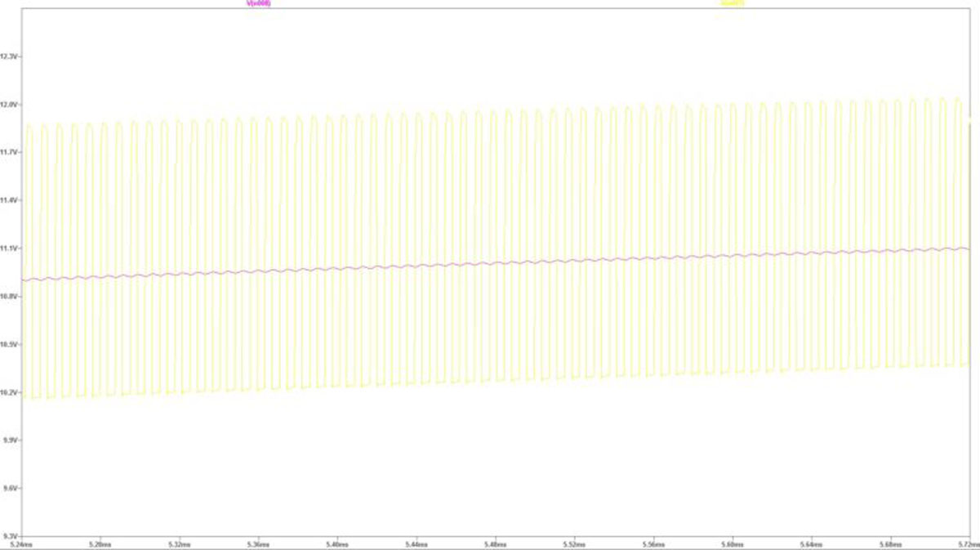Click the 9.9V vertical axis label
This screenshot has width=980, height=550.
pos(10,440)
